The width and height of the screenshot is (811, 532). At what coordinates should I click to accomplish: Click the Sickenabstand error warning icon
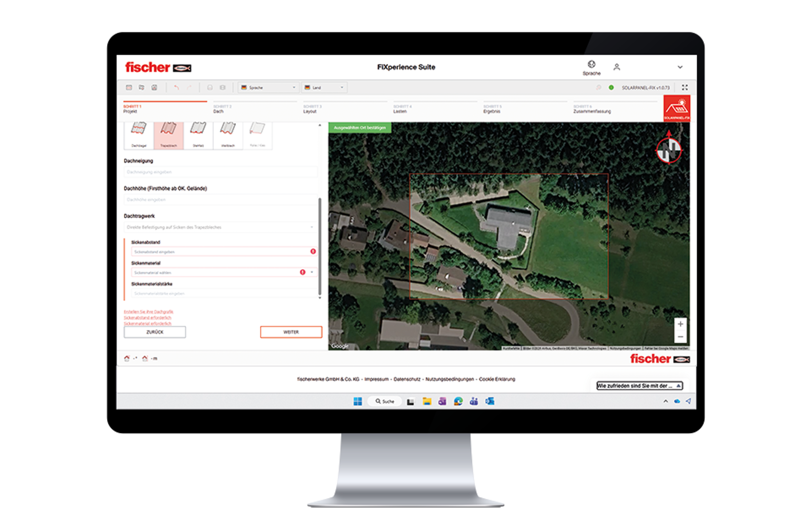(313, 252)
